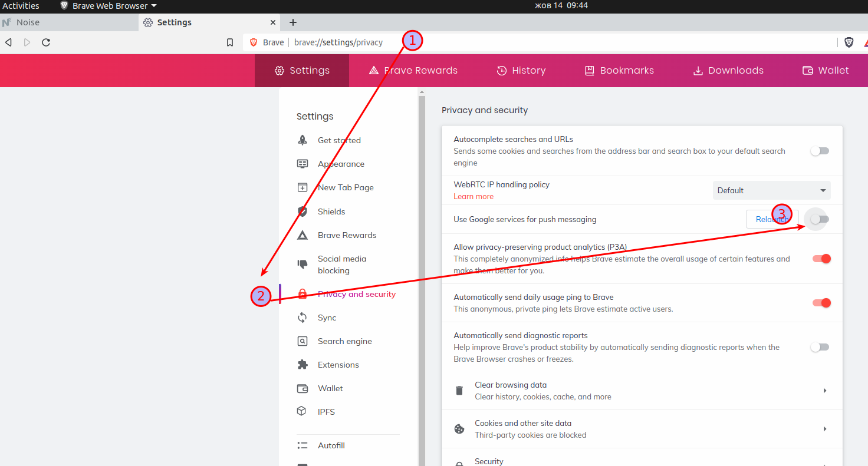868x466 pixels.
Task: Click the Noise tab favicon
Action: [7, 22]
